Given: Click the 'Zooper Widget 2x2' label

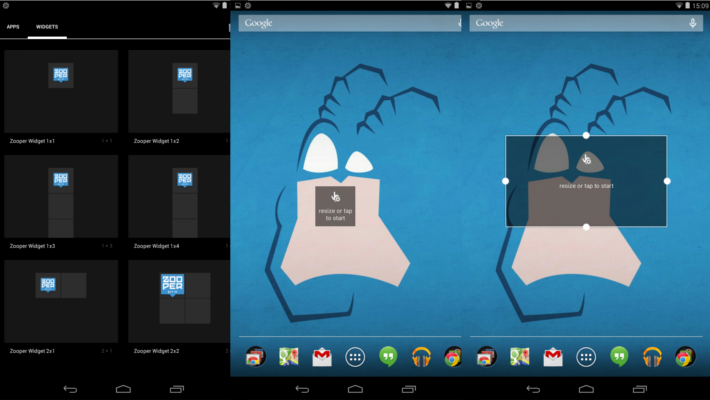Looking at the screenshot, I should pos(156,351).
